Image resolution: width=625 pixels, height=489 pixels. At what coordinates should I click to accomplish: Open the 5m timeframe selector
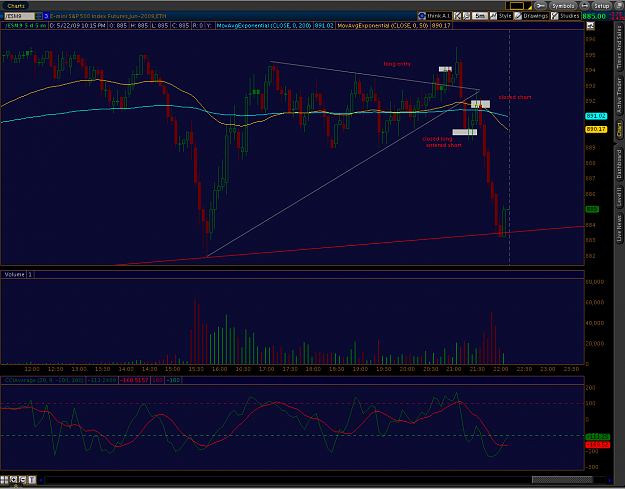coord(480,16)
